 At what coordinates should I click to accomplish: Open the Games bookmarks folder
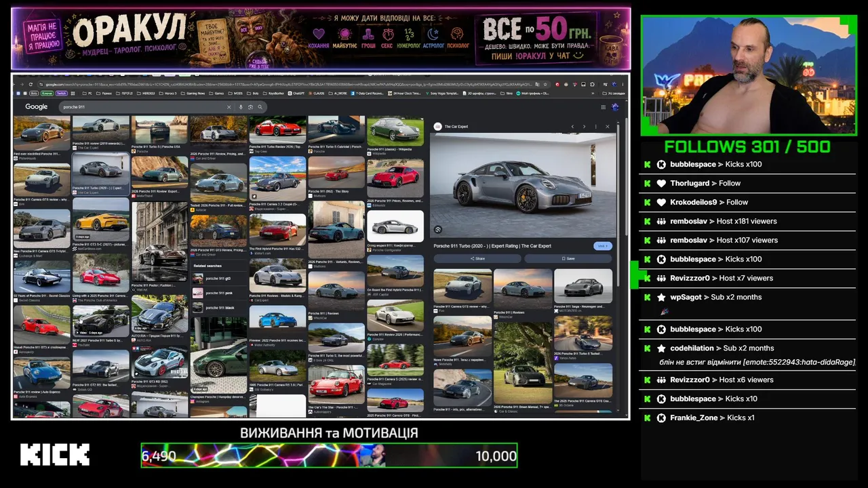click(217, 94)
